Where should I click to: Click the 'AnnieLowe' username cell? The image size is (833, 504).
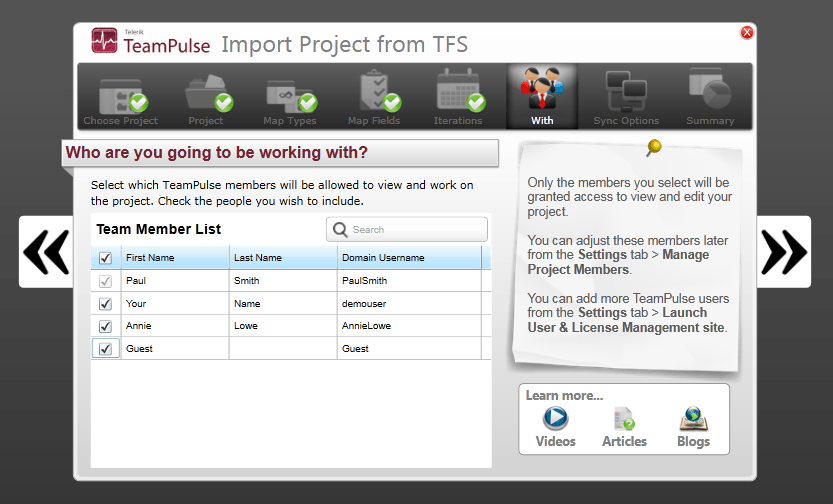point(409,326)
